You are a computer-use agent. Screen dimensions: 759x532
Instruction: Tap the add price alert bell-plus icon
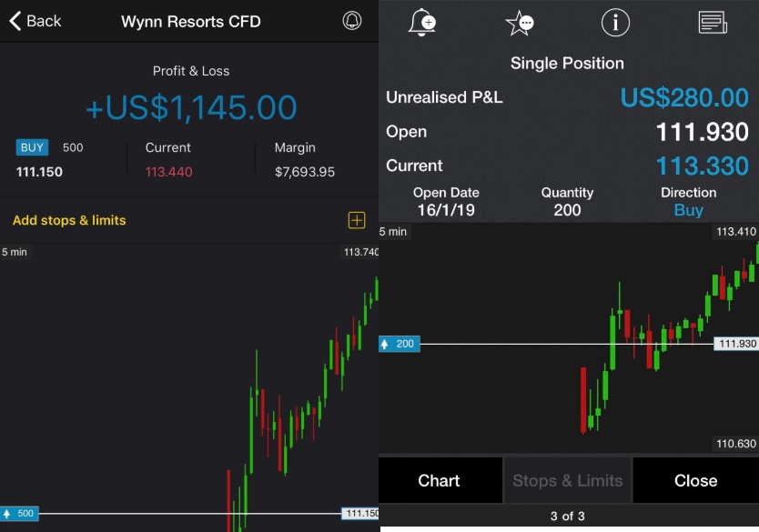tap(422, 22)
